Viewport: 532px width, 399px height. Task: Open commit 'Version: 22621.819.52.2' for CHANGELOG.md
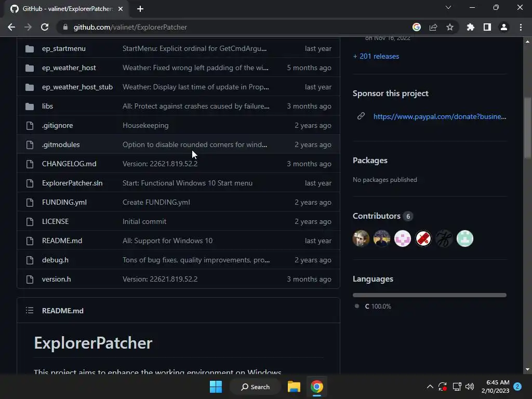pyautogui.click(x=160, y=164)
